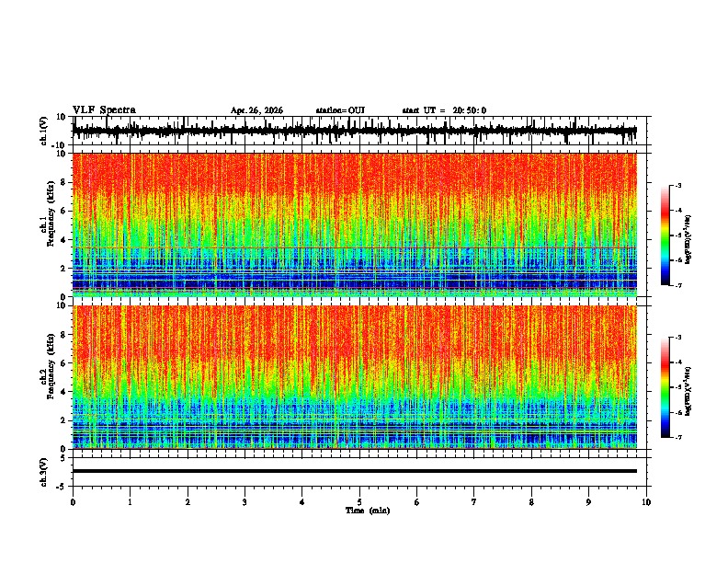Screen dimensions: 728x563
Task: Click the 0 minute tick label on time axis
Action: [73, 502]
